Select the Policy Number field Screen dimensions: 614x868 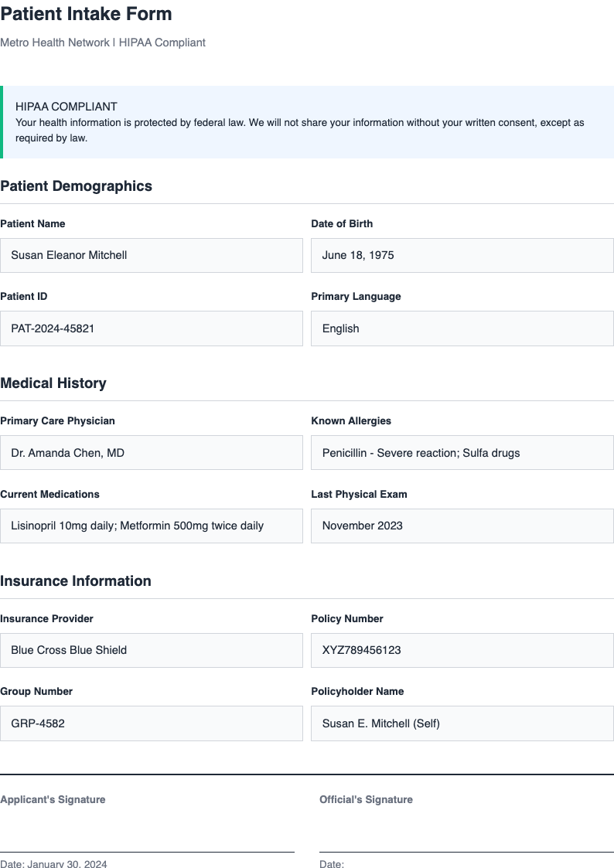pyautogui.click(x=462, y=650)
